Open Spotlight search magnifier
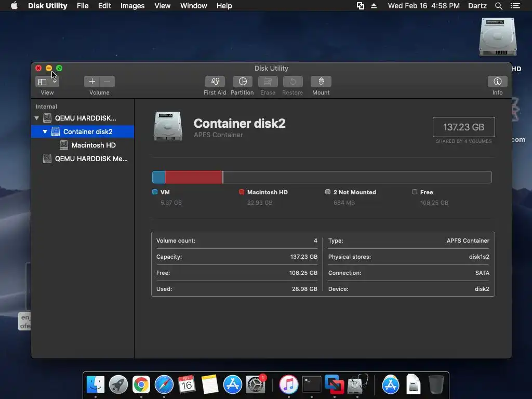The height and width of the screenshot is (399, 532). (x=498, y=6)
